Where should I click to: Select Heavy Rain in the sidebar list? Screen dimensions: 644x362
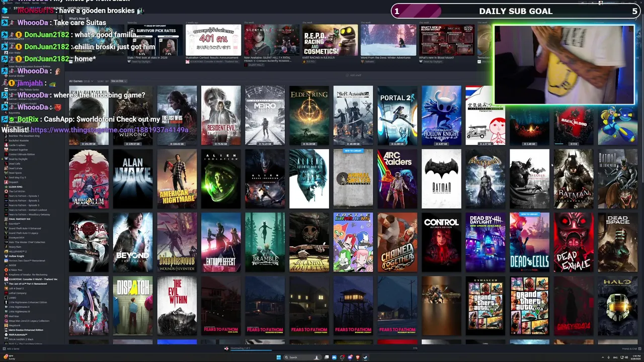(x=15, y=247)
